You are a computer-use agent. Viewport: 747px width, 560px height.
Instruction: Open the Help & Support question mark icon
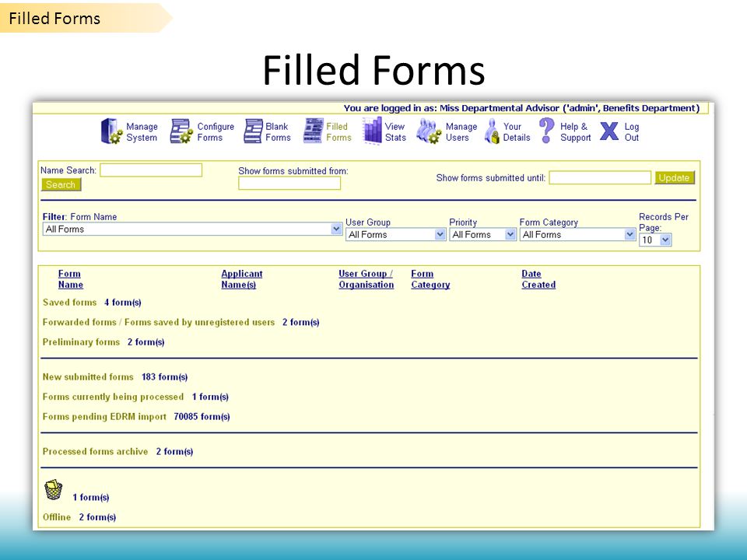pos(546,131)
